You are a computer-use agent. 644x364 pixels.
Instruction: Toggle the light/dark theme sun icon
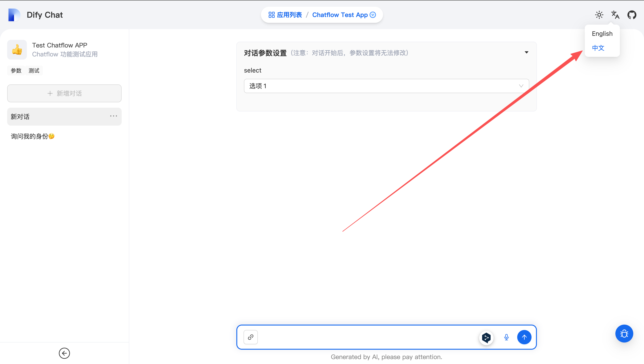(599, 15)
